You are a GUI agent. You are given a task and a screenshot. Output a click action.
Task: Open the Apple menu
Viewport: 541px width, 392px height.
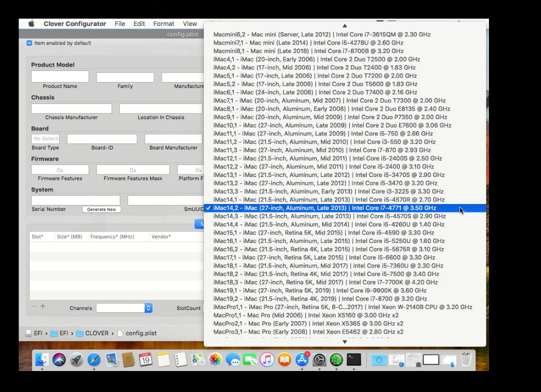(32, 23)
